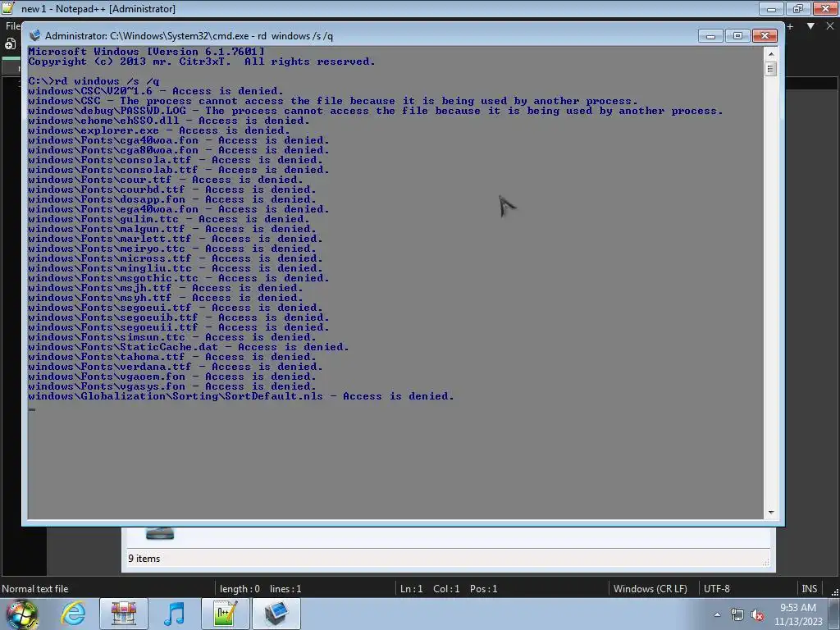Viewport: 840px width, 630px height.
Task: Click the 'windows\explorer.exe' denied line
Action: click(159, 130)
